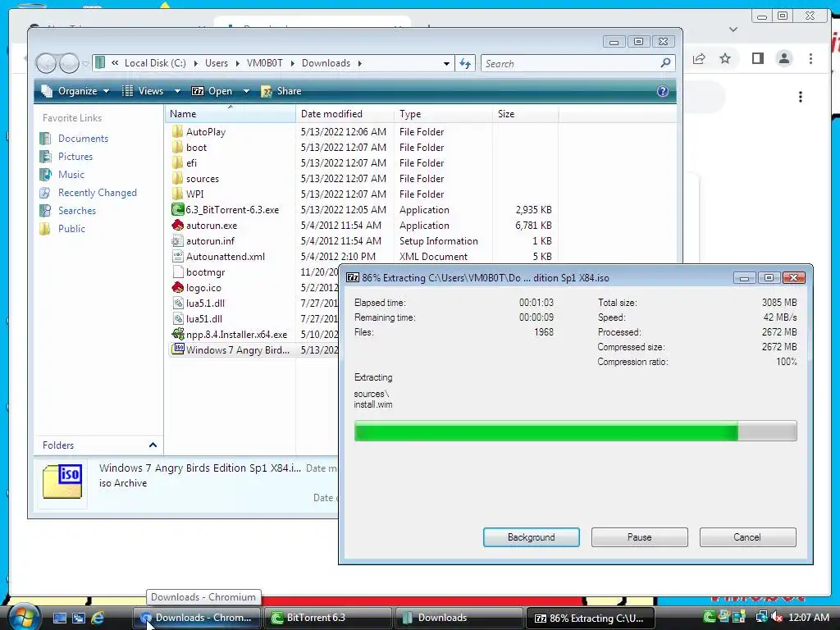The height and width of the screenshot is (630, 840).
Task: Select autorun.exe Angry Birds icon
Action: click(178, 226)
